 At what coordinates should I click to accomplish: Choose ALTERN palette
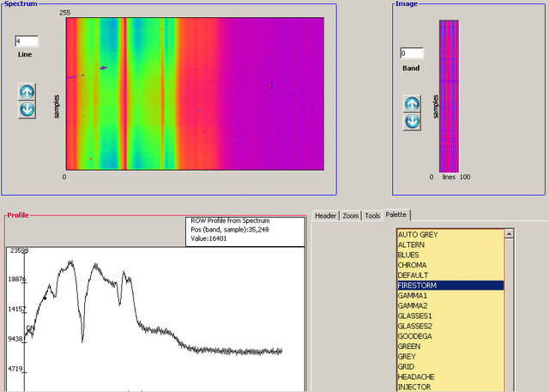click(x=450, y=244)
